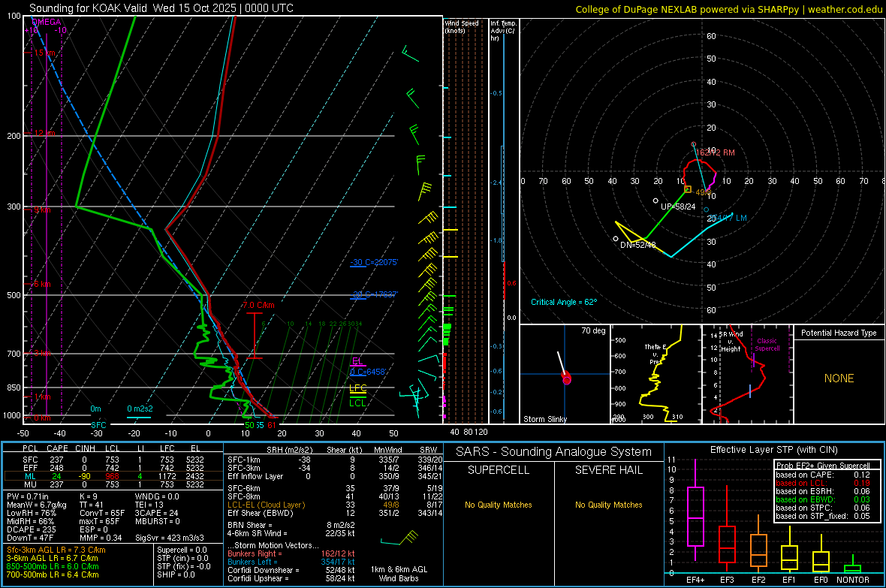Click the 'Sfc-3km AGL LR = 7.3 C/km' line
The image size is (886, 588).
click(x=56, y=550)
